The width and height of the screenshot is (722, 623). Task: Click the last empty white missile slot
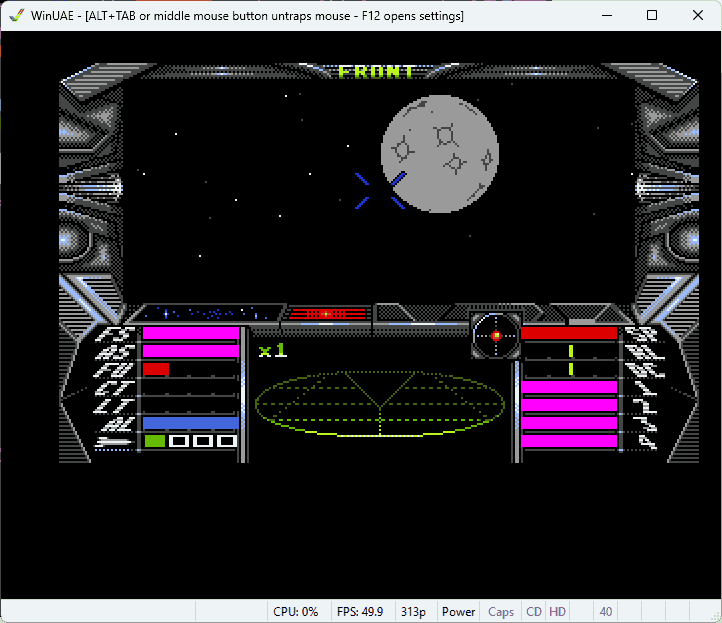pos(227,441)
